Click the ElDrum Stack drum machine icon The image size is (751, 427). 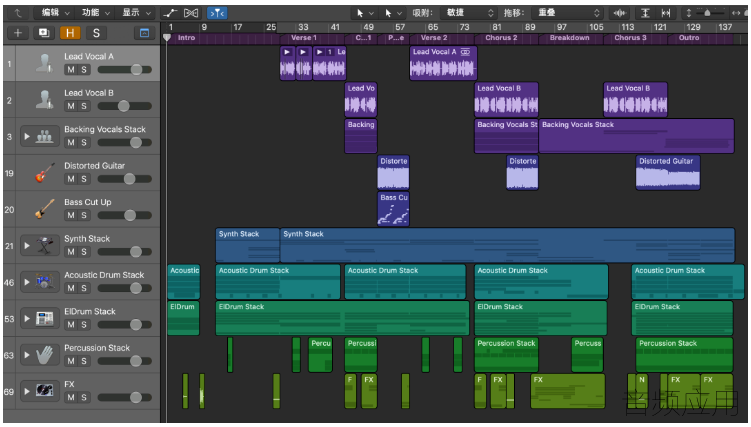[45, 318]
